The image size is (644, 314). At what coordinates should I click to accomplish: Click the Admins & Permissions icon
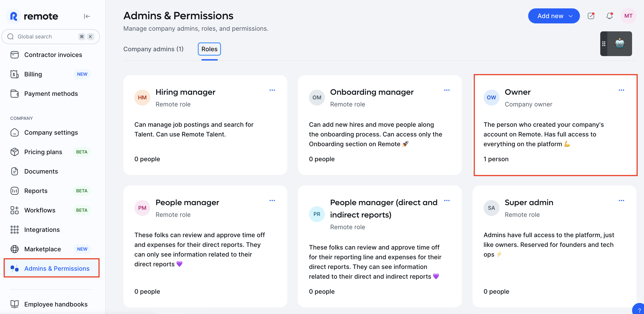click(15, 269)
